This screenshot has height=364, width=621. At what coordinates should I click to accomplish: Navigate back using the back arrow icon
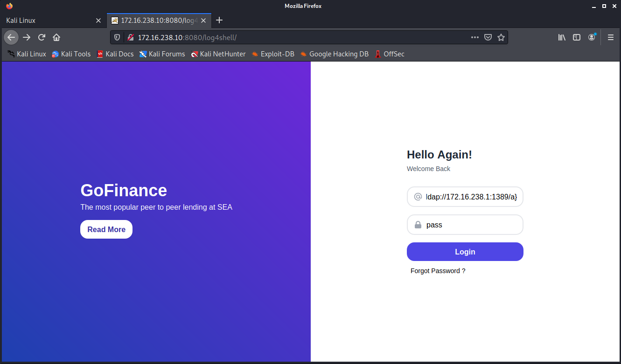pyautogui.click(x=11, y=37)
